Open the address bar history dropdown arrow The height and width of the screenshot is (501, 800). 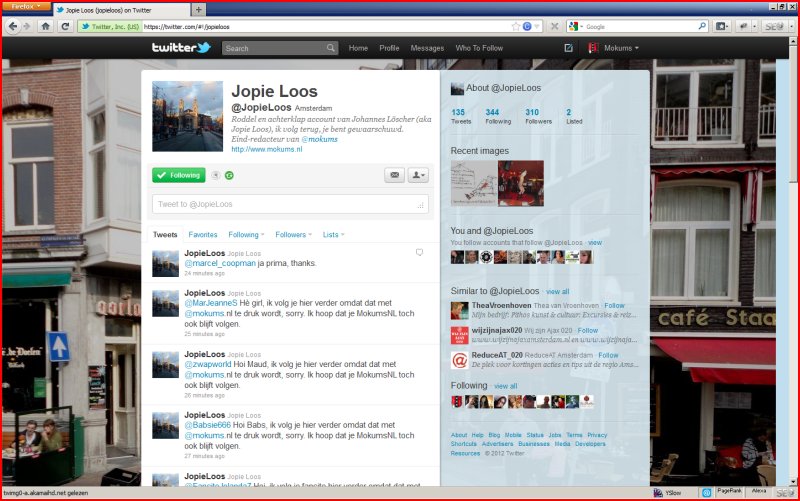[537, 27]
